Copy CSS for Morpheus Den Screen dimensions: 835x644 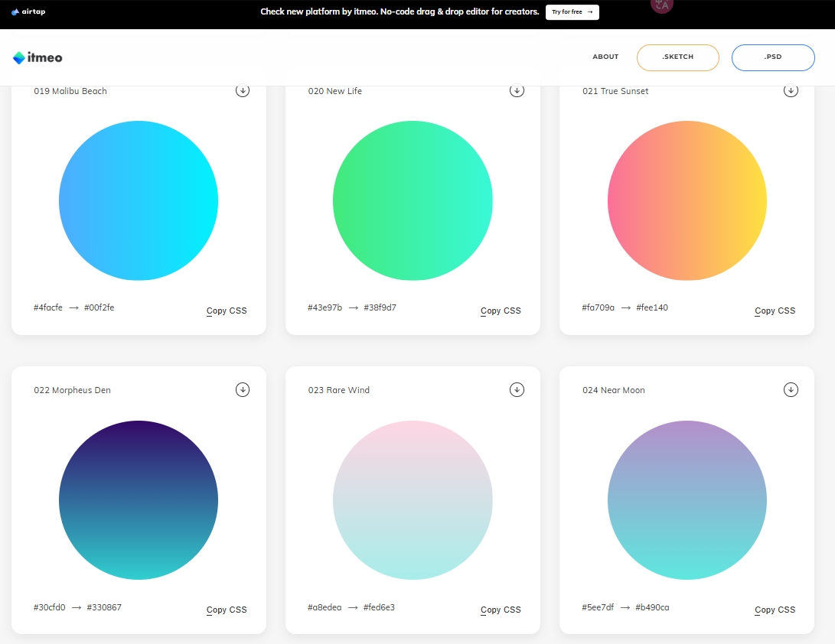coord(227,610)
